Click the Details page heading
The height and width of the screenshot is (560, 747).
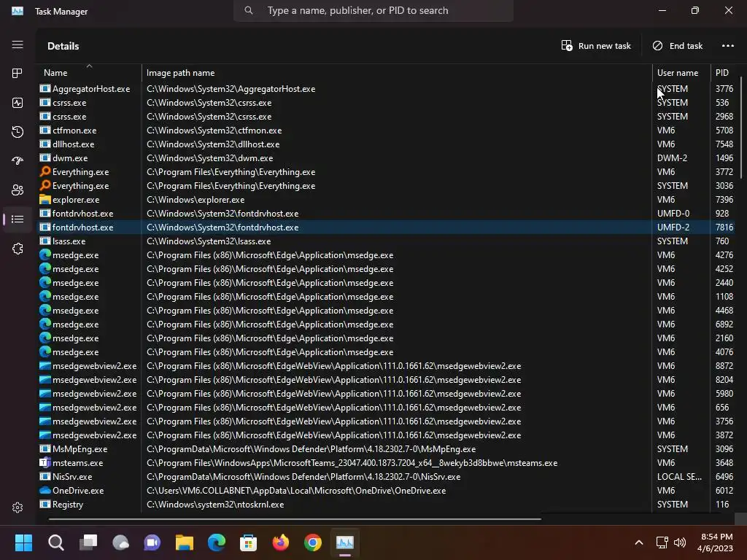coord(63,46)
